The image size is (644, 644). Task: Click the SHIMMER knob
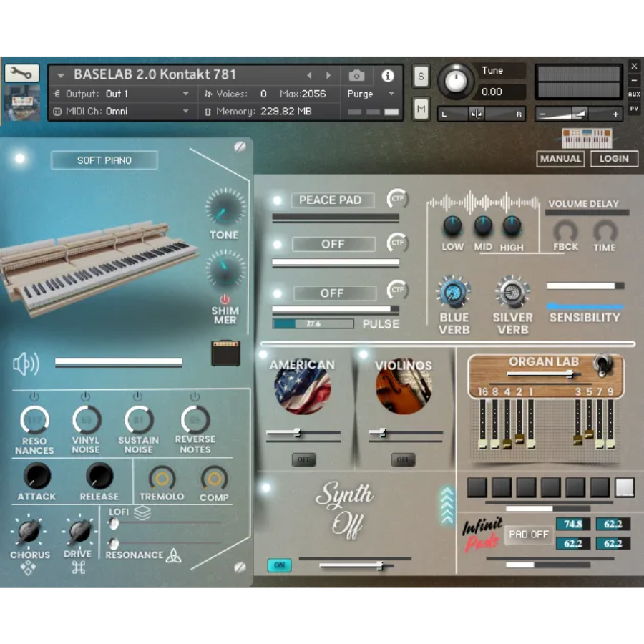(225, 270)
